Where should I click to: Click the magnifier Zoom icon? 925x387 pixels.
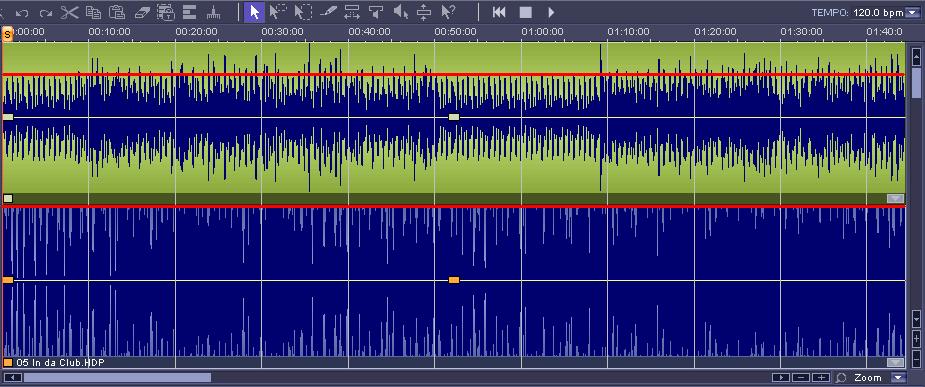(842, 378)
